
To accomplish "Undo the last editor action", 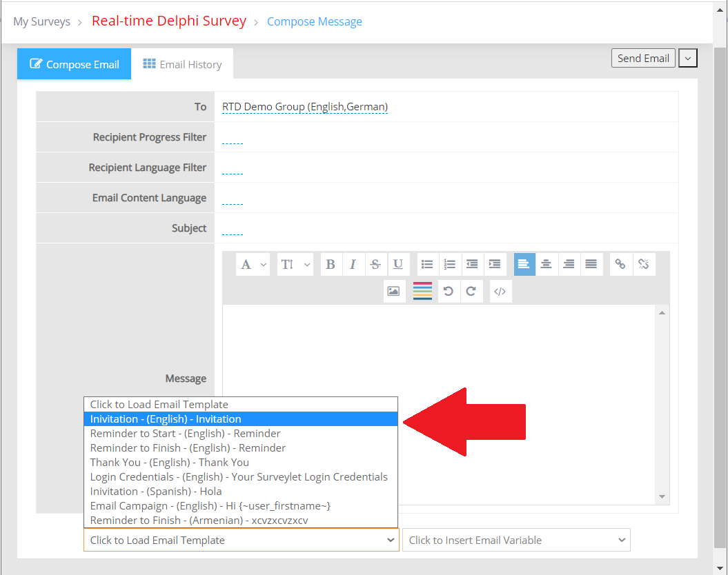I will click(449, 291).
